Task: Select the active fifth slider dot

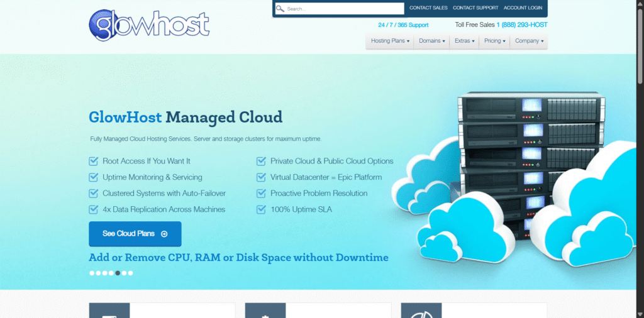Action: pos(118,273)
